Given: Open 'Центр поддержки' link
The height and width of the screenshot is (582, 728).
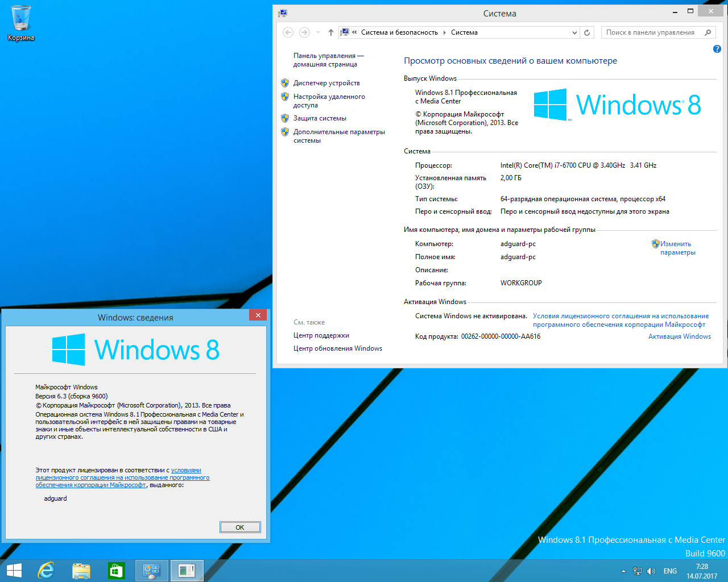Looking at the screenshot, I should coord(321,335).
